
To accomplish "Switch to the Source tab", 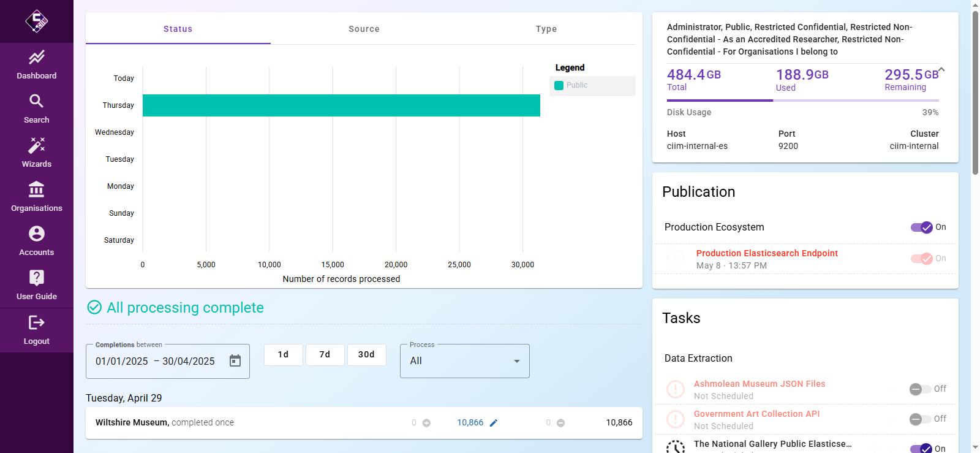I will (364, 29).
